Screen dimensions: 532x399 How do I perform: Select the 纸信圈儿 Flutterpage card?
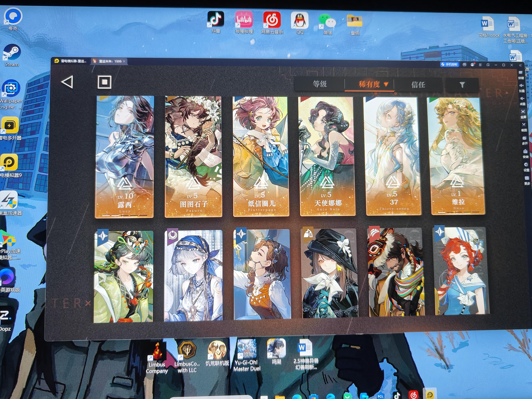[x=261, y=157]
